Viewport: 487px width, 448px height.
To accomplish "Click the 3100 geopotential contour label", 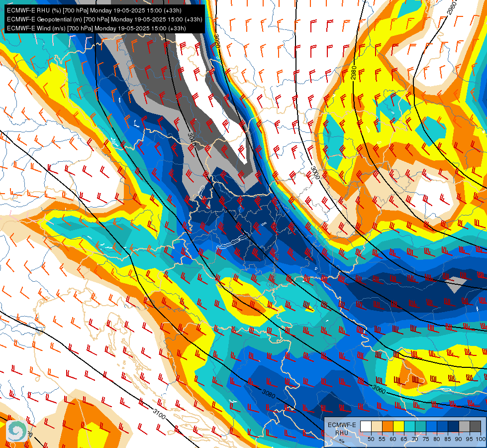I will [x=159, y=414].
